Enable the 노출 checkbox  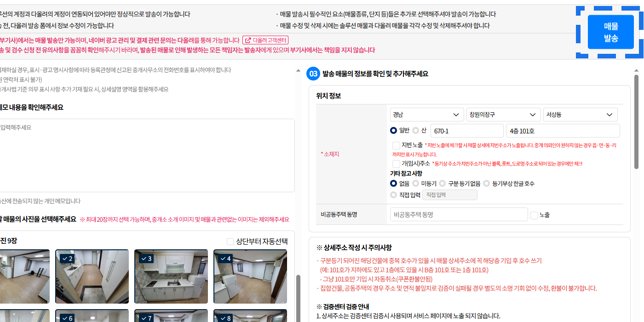point(534,215)
